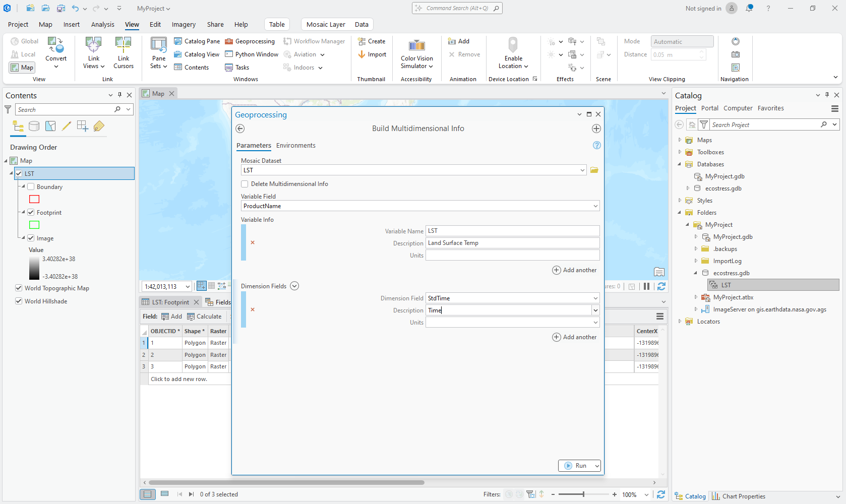
Task: Run the Build Multidimensional Info tool
Action: [576, 466]
